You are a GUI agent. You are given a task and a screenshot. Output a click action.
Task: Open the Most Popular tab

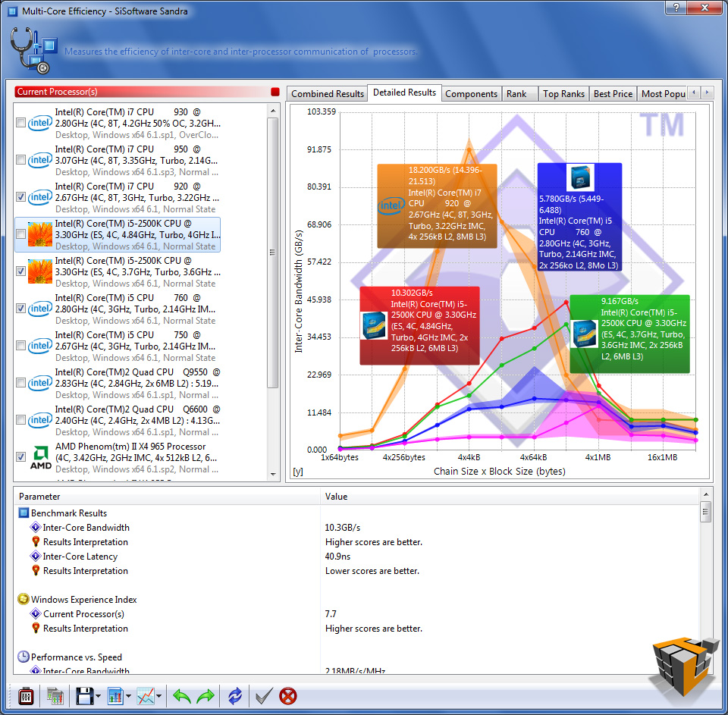pos(663,94)
